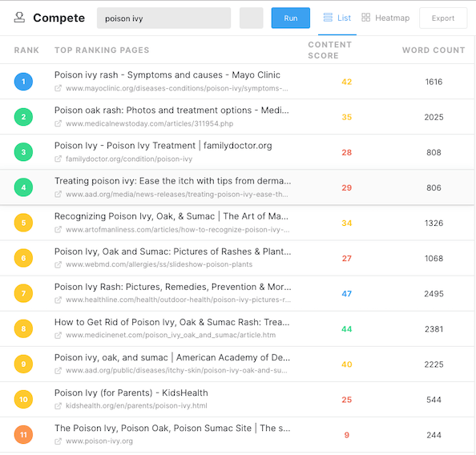Open external link icon for kidshealth.org

pos(58,406)
